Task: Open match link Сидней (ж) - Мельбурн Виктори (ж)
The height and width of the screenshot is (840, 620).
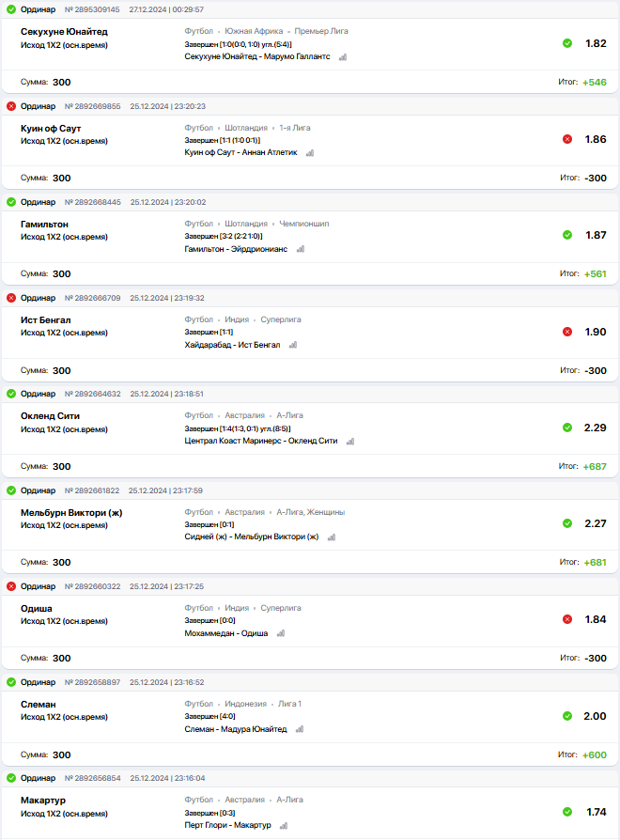Action: point(252,537)
